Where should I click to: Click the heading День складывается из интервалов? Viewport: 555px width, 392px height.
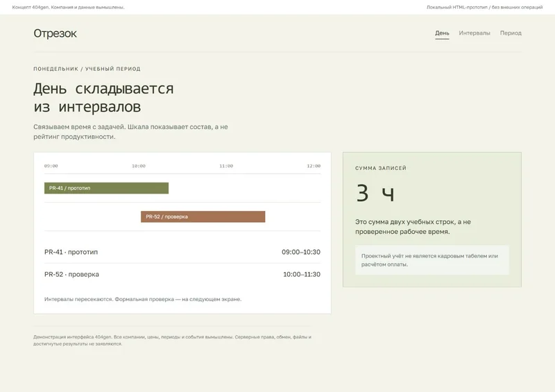coord(103,97)
